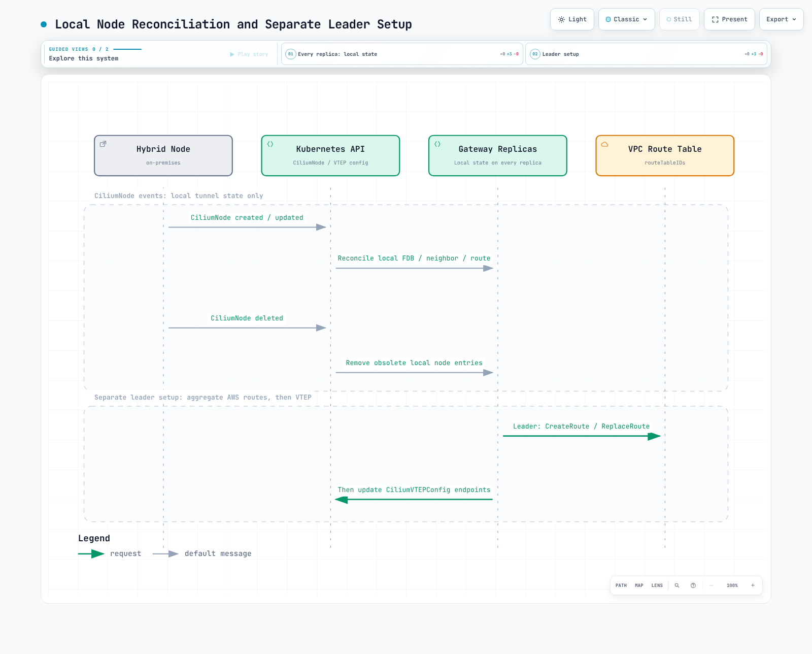Image resolution: width=812 pixels, height=654 pixels.
Task: Click the 'default message' legend entry
Action: point(202,553)
